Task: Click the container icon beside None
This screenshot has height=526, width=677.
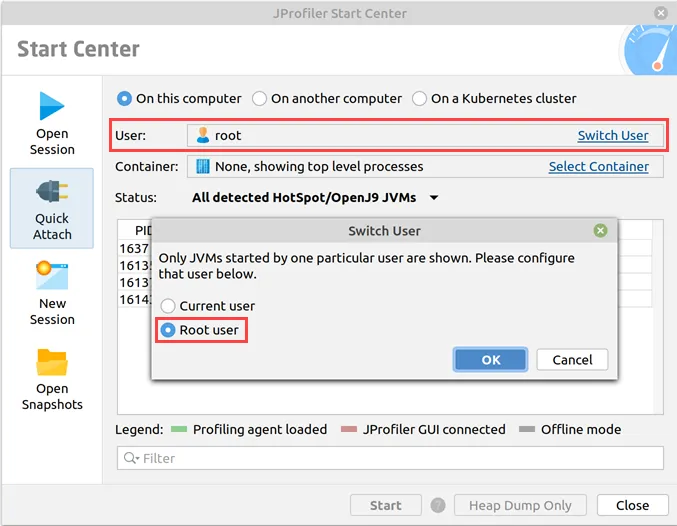Action: pos(202,166)
